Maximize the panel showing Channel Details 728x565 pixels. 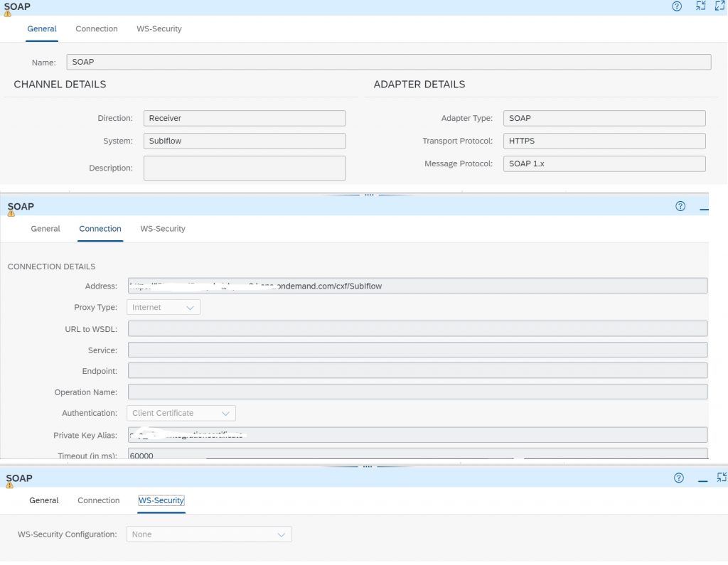(x=719, y=6)
